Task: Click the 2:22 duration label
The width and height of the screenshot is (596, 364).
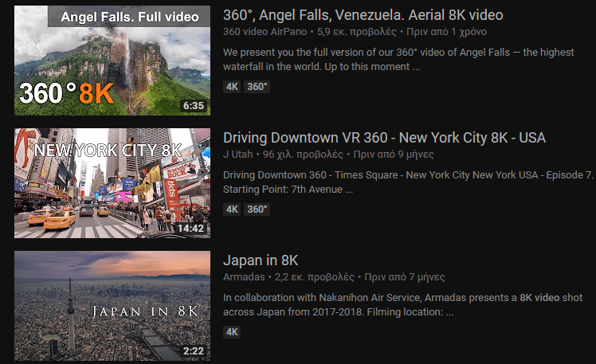Action: pyautogui.click(x=194, y=351)
